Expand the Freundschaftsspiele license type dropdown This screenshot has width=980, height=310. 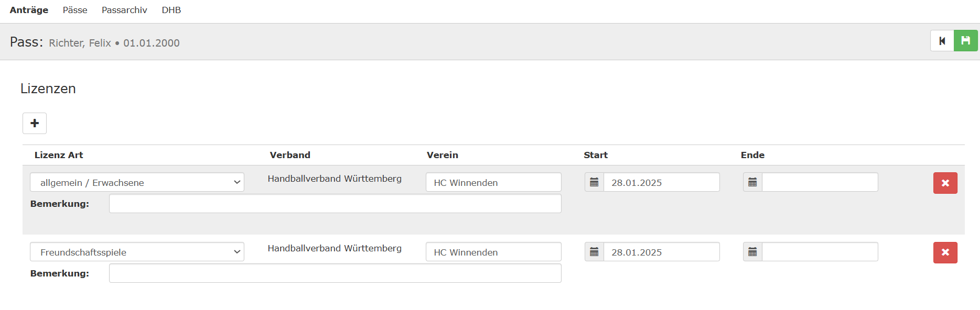[x=137, y=252]
